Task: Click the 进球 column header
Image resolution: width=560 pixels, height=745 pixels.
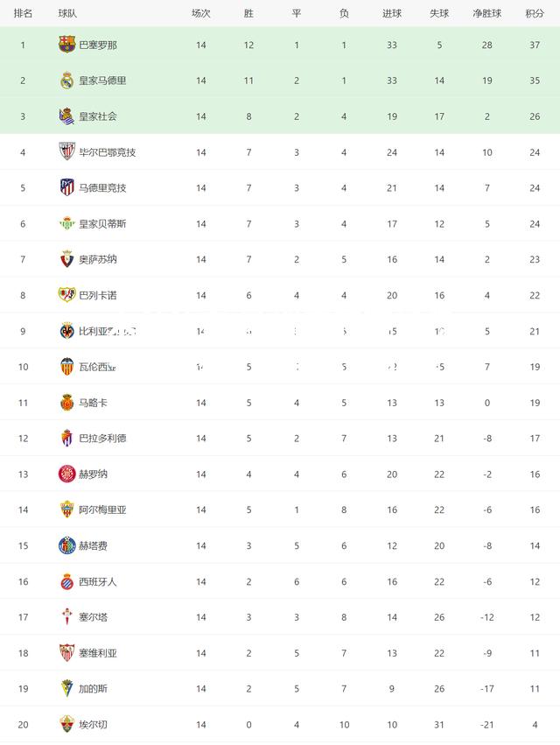Action: coord(392,13)
